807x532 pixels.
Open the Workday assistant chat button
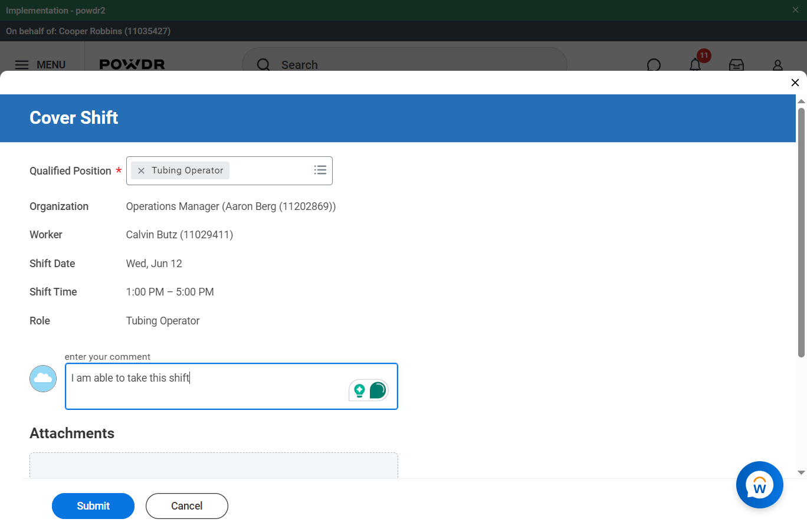pos(759,485)
